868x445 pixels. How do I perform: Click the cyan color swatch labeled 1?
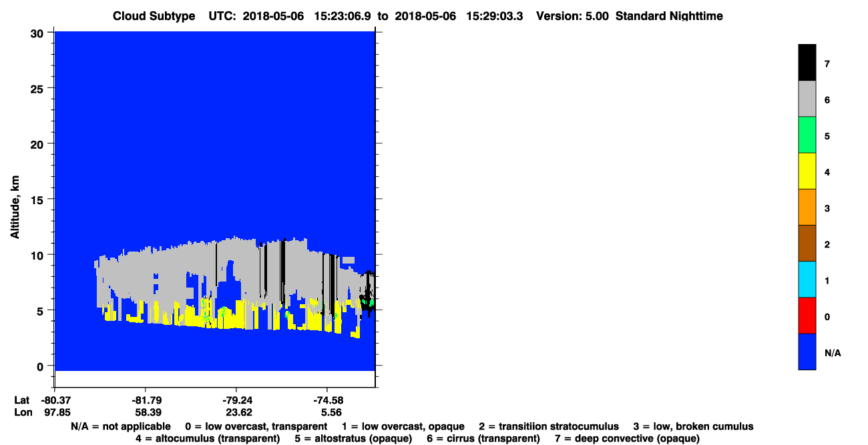(x=807, y=279)
